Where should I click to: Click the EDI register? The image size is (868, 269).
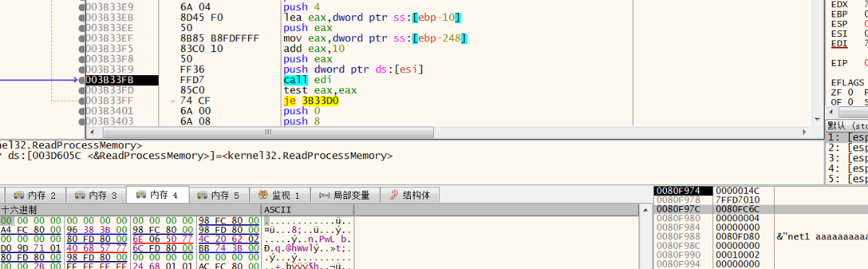coord(840,43)
